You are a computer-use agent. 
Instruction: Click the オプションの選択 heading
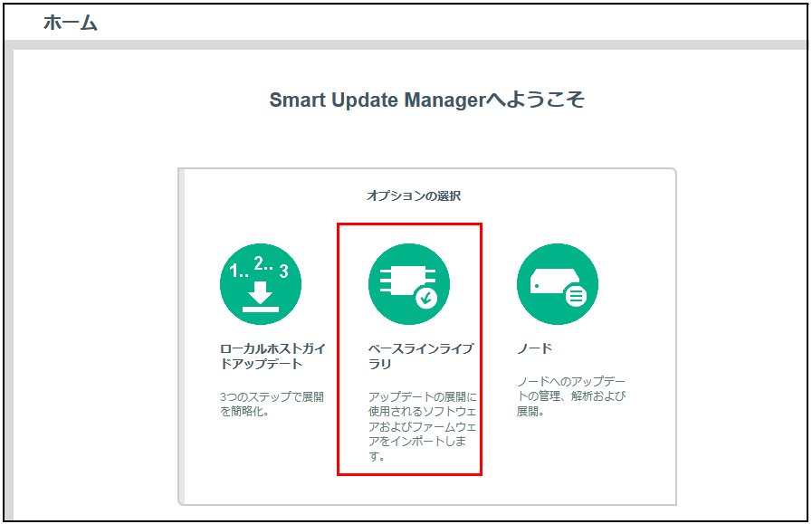[x=414, y=195]
